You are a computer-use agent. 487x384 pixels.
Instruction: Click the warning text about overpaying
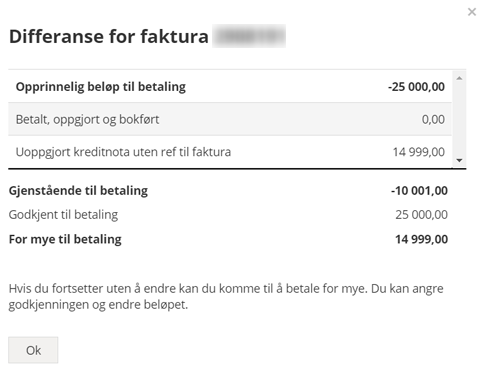click(x=226, y=297)
